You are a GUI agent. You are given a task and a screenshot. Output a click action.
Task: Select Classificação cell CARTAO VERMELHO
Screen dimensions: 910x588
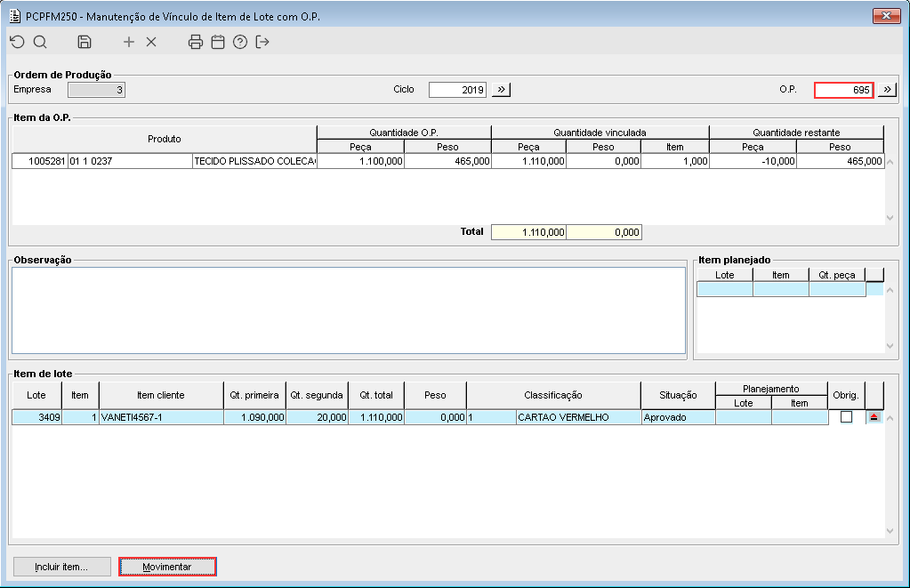578,417
